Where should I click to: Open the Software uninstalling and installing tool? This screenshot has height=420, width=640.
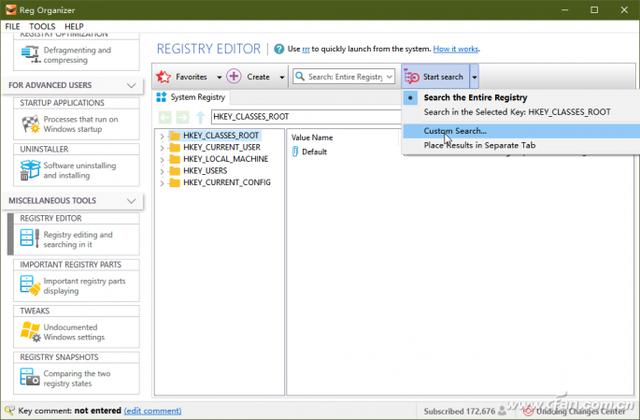click(72, 171)
